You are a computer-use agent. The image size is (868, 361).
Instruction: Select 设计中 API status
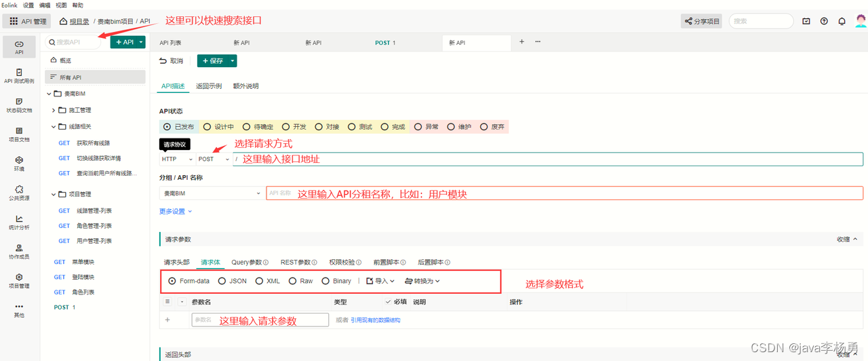218,127
